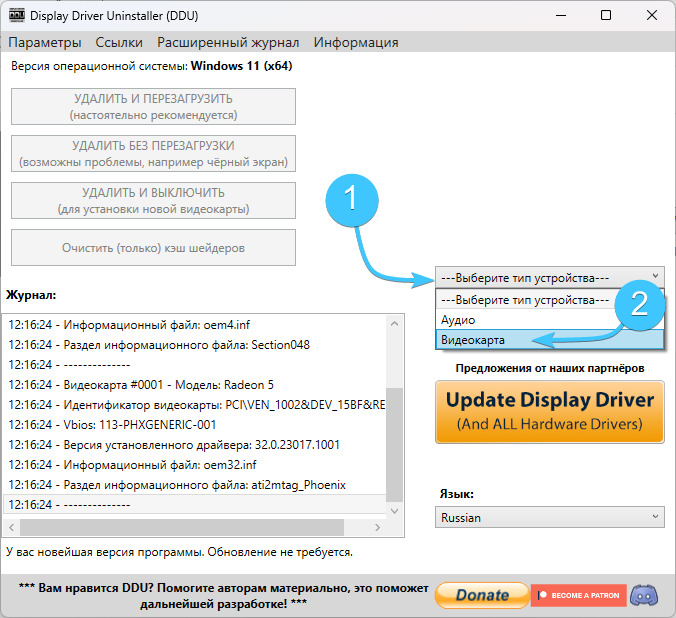Click УДАЛИТЬ БЕЗ ПЕРЕЗАГРУЗКИ button
The height and width of the screenshot is (618, 676).
pyautogui.click(x=153, y=153)
